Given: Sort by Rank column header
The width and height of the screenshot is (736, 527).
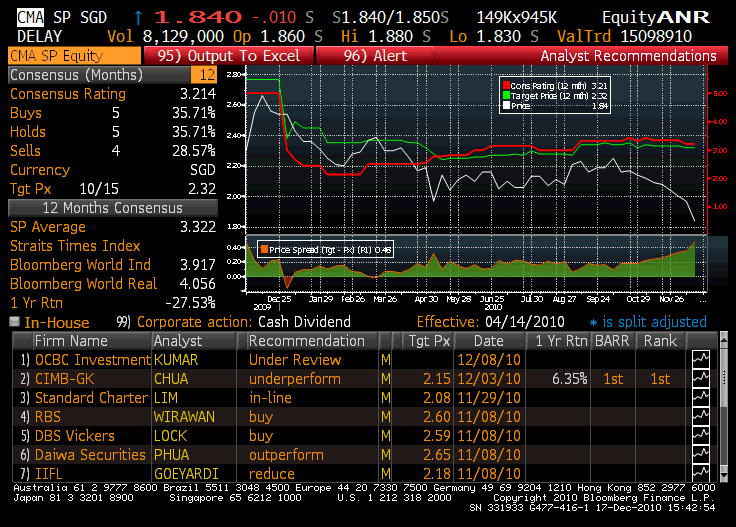Looking at the screenshot, I should 660,341.
